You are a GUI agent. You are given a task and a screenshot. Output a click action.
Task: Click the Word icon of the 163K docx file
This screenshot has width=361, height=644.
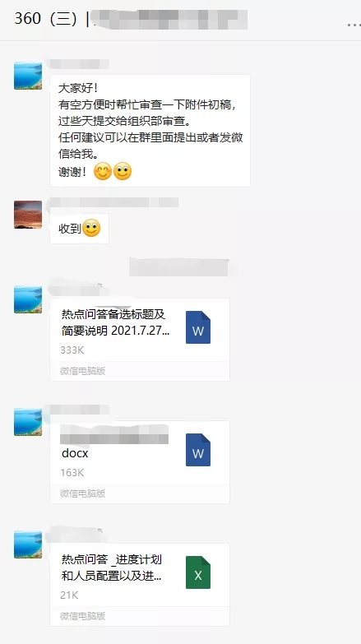coord(198,450)
